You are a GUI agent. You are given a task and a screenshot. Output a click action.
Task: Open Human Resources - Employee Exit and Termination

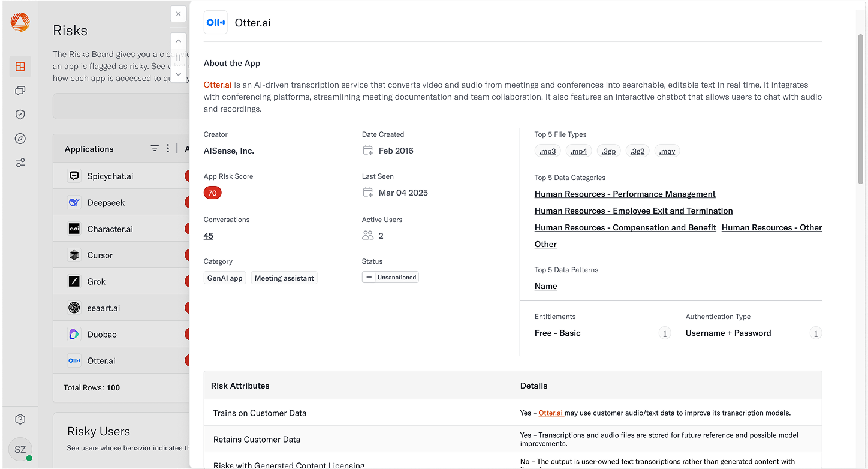pos(634,211)
